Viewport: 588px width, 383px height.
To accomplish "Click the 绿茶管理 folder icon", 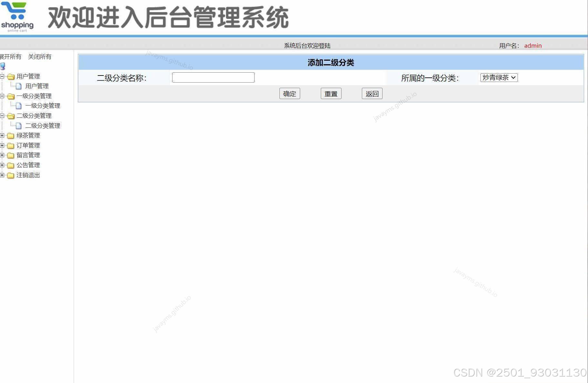I will click(x=11, y=136).
